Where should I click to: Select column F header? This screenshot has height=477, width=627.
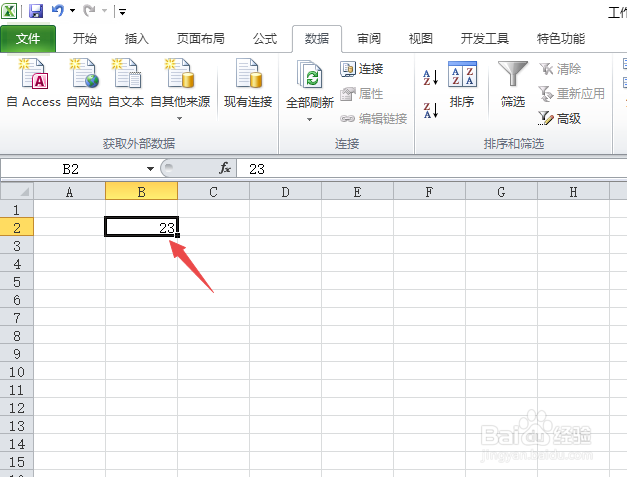429,192
